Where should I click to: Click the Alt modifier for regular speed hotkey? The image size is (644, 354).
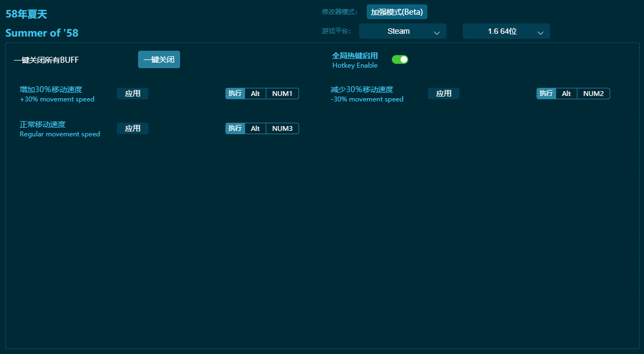[255, 129]
